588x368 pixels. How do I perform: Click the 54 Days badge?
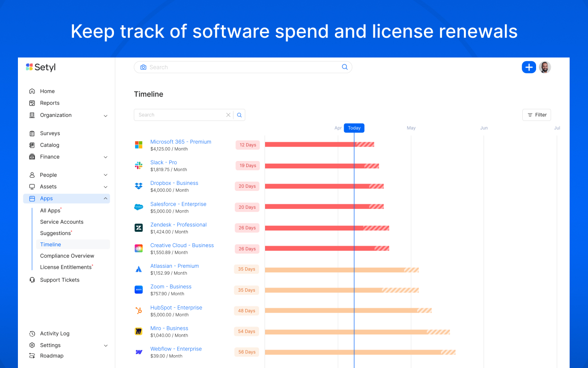coord(247,331)
